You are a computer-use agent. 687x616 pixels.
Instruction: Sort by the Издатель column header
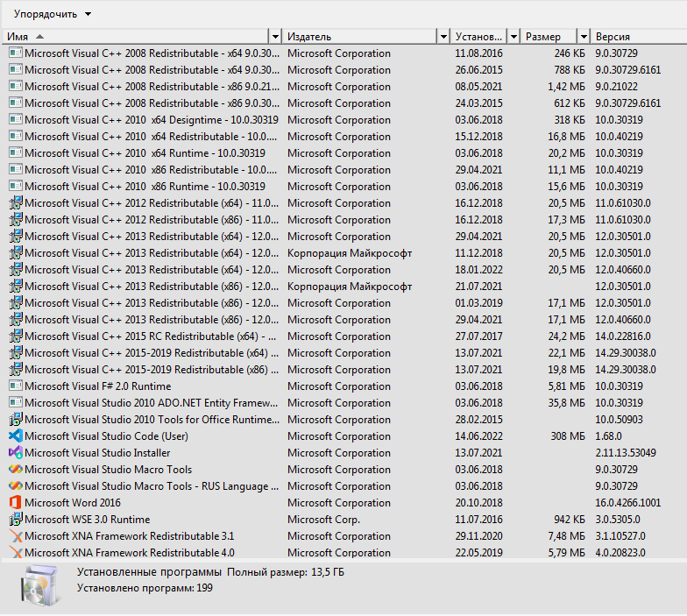pos(360,37)
